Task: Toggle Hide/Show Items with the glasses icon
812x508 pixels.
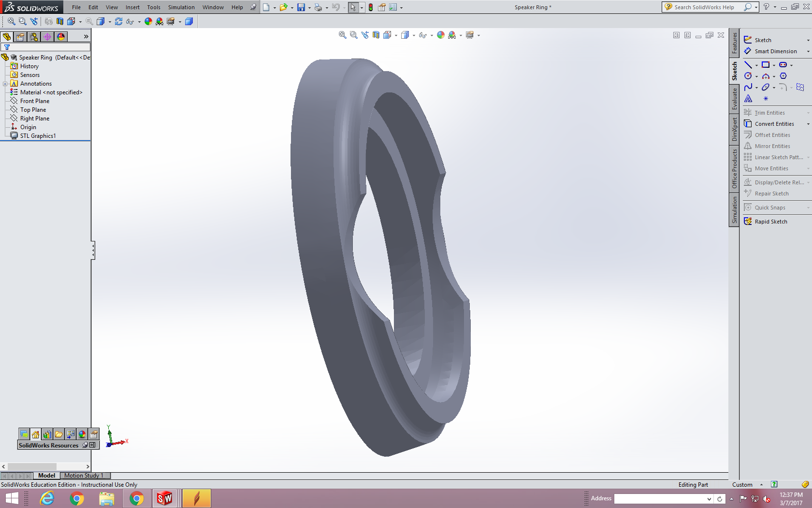Action: [423, 35]
